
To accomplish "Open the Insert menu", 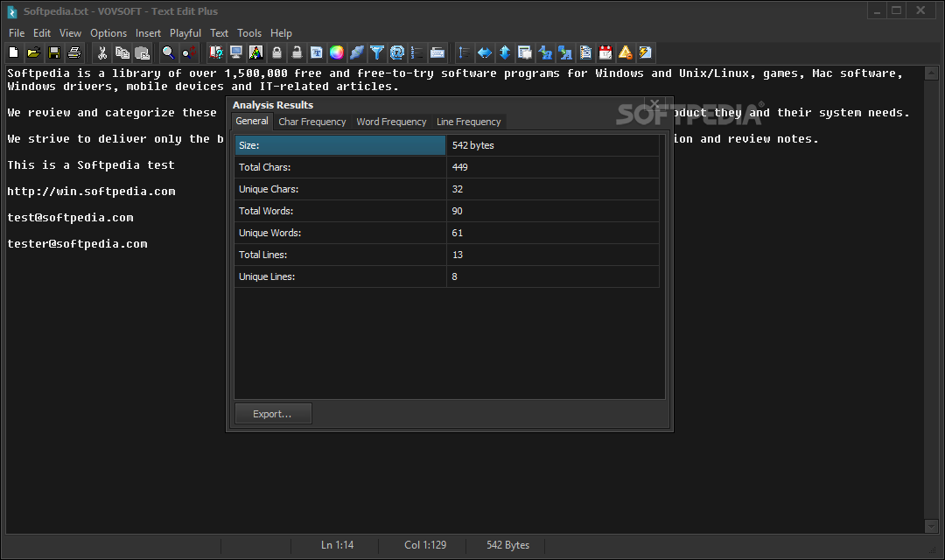I will click(x=148, y=33).
